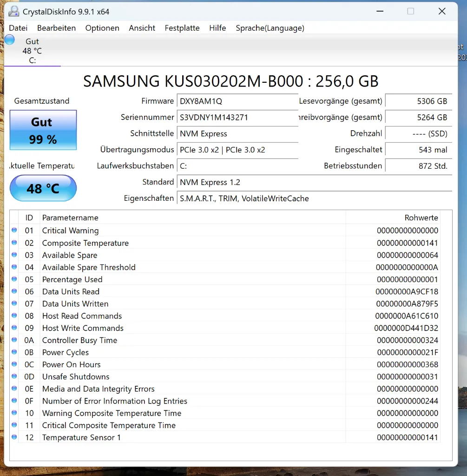The width and height of the screenshot is (467, 476).
Task: Click the ID column header
Action: [x=29, y=218]
